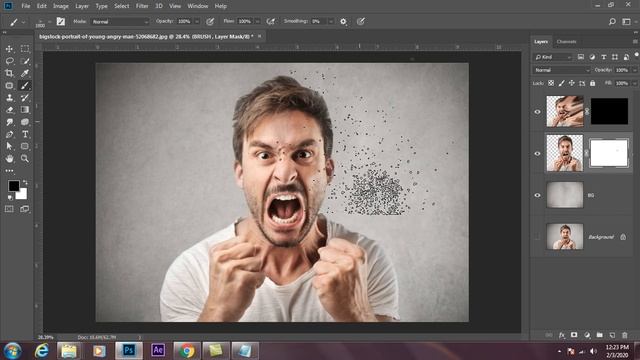Click the foreground black color swatch
Viewport: 640px width, 360px height.
[13, 186]
